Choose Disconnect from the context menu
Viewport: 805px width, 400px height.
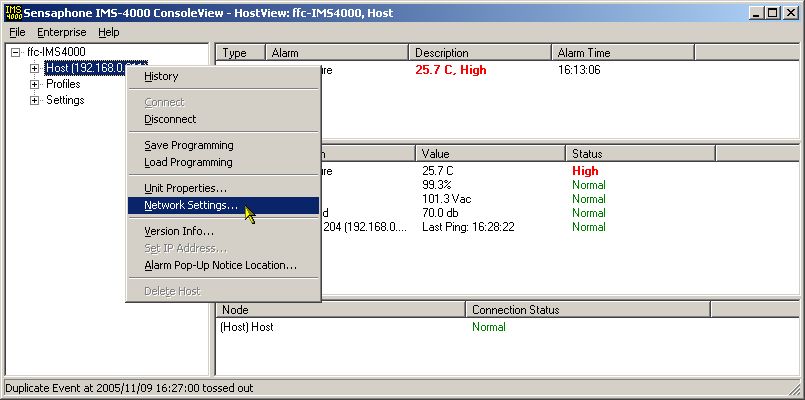[x=223, y=119]
